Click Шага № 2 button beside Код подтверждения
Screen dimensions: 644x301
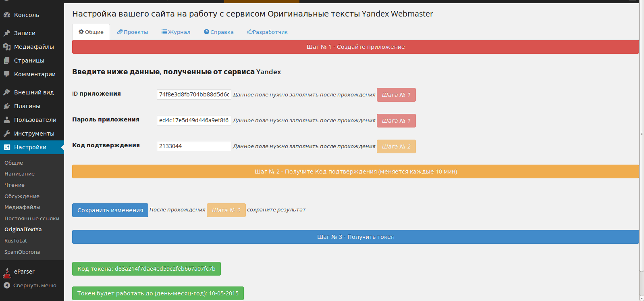pos(396,146)
